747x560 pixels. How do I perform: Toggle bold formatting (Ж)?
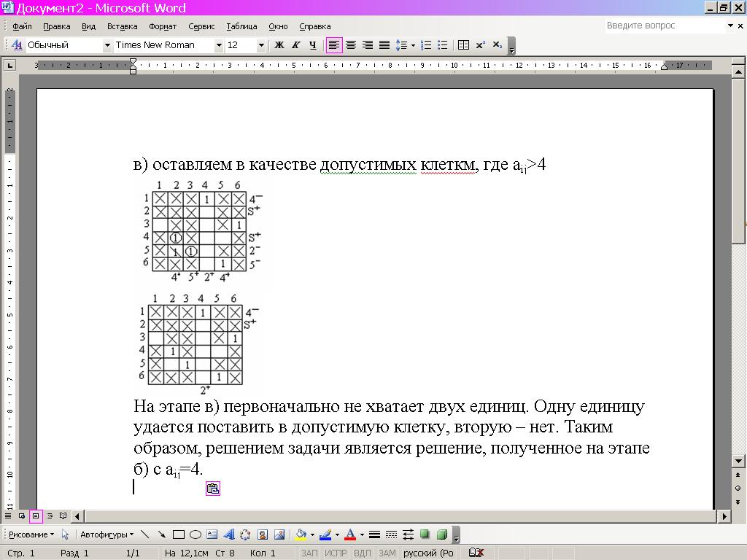coord(279,45)
